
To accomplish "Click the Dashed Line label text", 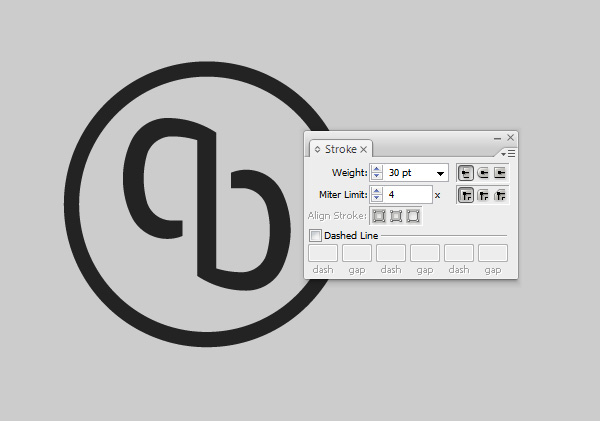I will tap(351, 235).
